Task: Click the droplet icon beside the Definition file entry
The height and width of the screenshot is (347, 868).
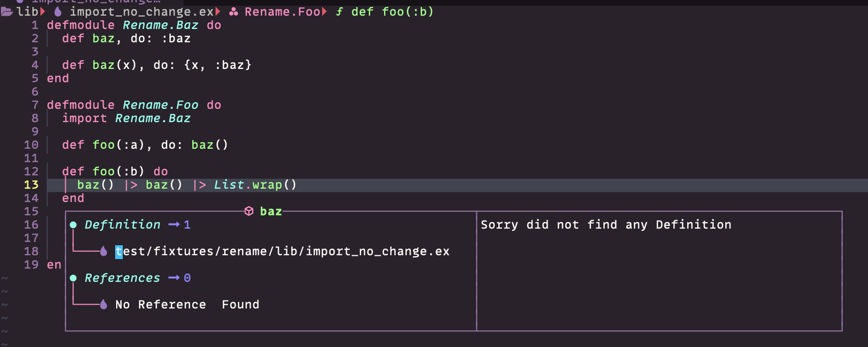Action: 104,251
